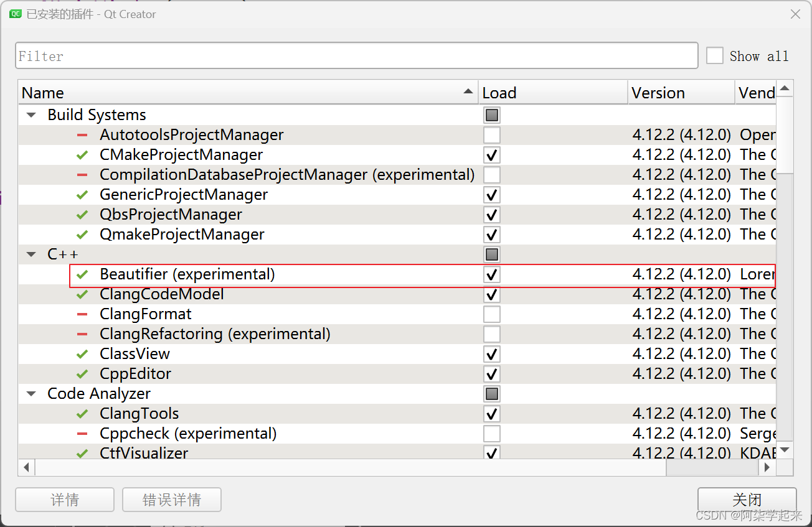
Task: Disable loading of the CppEditor plugin
Action: pyautogui.click(x=492, y=374)
